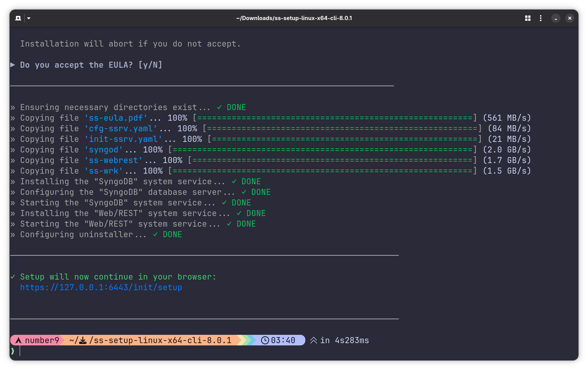Click the '/ss-setup-linux-x64-cli-8.0.1' prompt path

tap(160, 340)
